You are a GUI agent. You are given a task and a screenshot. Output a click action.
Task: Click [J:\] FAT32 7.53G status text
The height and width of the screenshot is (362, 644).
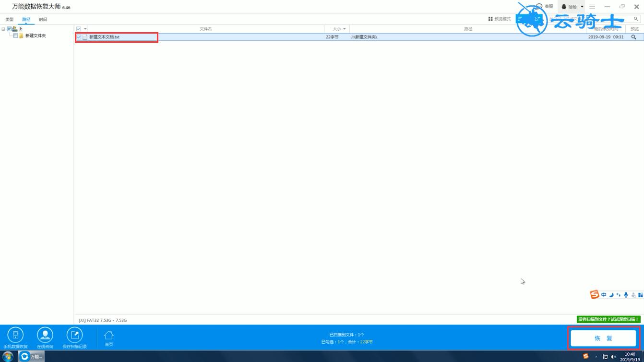coord(103,320)
